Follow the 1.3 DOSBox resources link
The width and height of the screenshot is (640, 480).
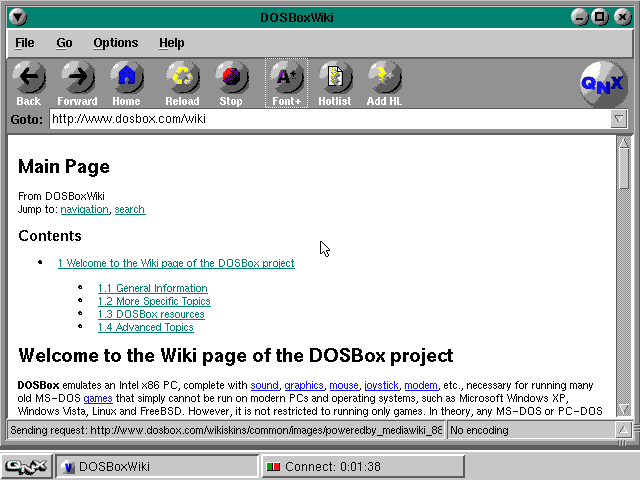151,314
